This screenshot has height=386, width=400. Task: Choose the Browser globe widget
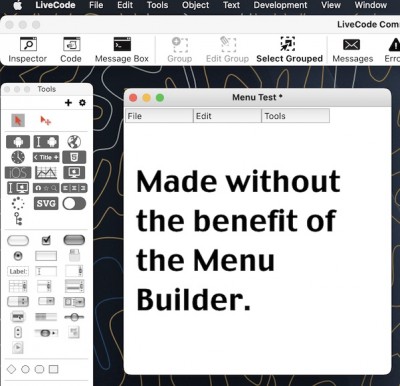[x=74, y=142]
